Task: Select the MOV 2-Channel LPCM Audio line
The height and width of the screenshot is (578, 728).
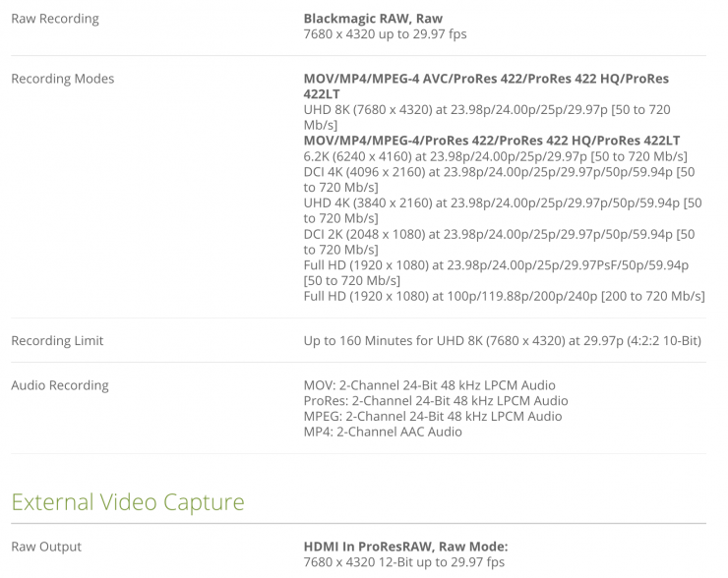Action: (429, 385)
